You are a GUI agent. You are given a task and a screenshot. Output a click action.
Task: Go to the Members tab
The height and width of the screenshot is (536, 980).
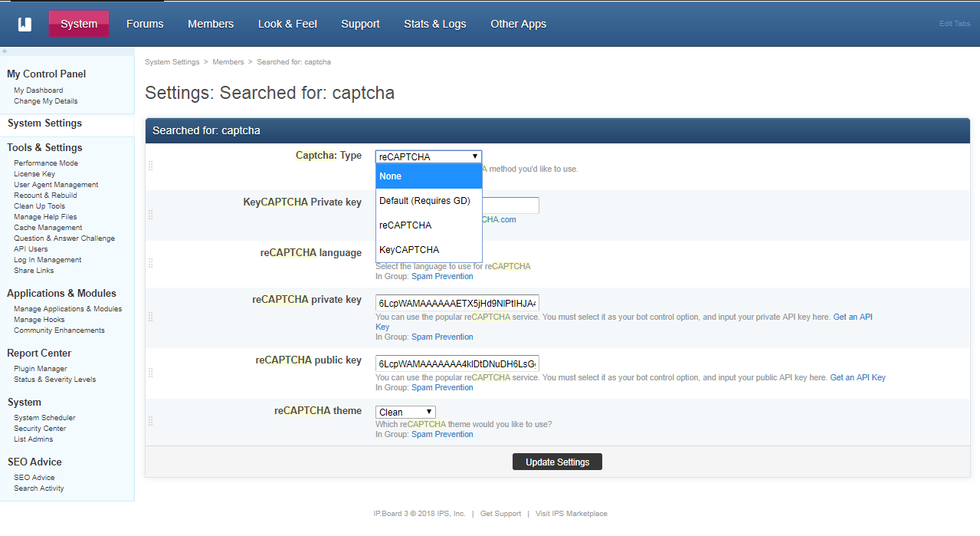[211, 24]
